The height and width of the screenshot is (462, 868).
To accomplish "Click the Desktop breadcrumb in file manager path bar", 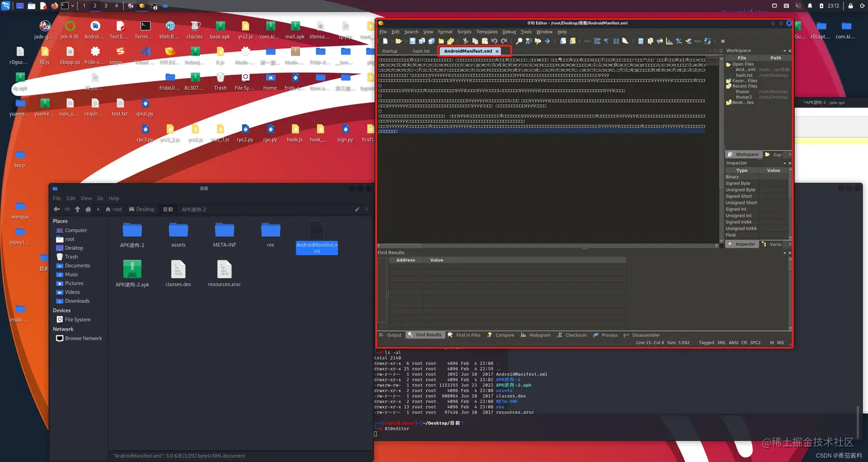I will pyautogui.click(x=142, y=209).
